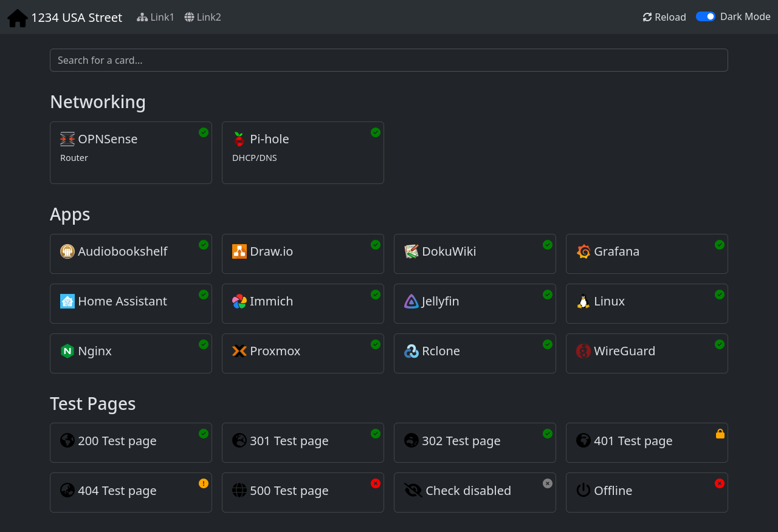Click the red status badge on Offline card
The width and height of the screenshot is (778, 532).
pos(720,483)
